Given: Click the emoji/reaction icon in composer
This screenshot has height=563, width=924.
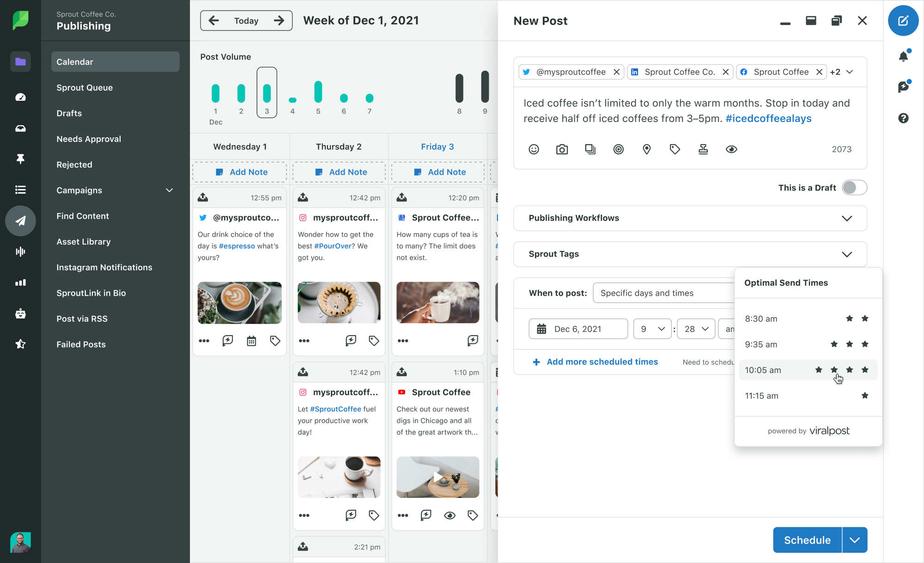Looking at the screenshot, I should pos(533,149).
